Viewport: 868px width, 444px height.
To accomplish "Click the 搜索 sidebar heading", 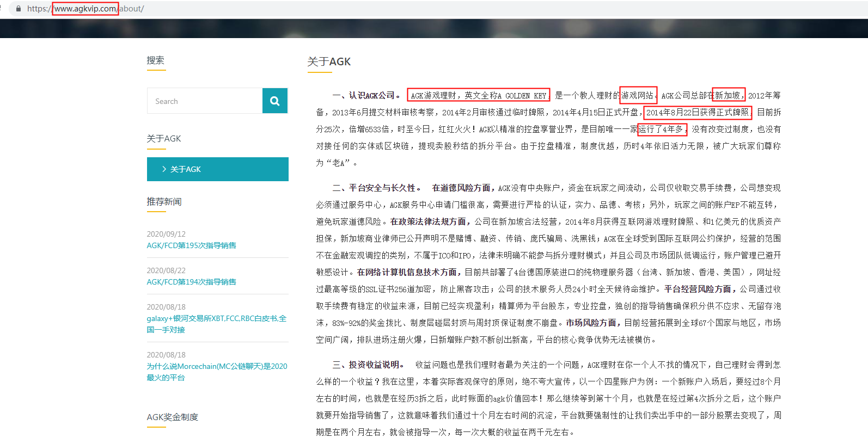I will point(155,60).
